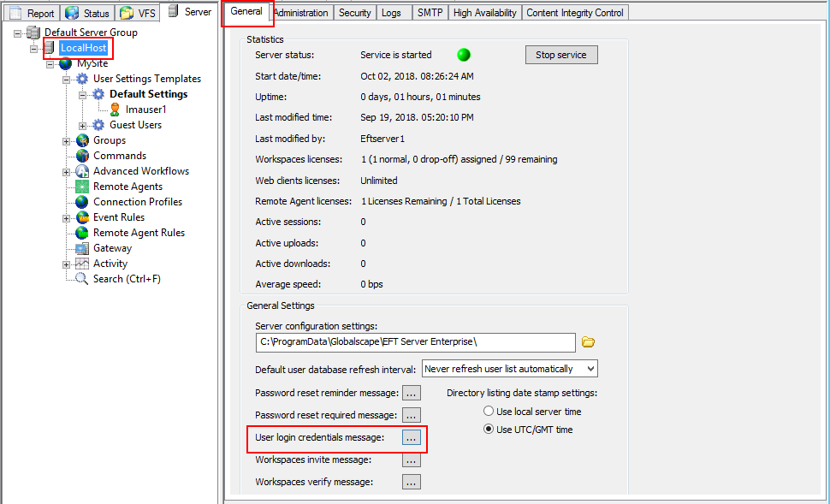The height and width of the screenshot is (504, 830).
Task: Click the Event Rules icon in tree
Action: (x=82, y=217)
